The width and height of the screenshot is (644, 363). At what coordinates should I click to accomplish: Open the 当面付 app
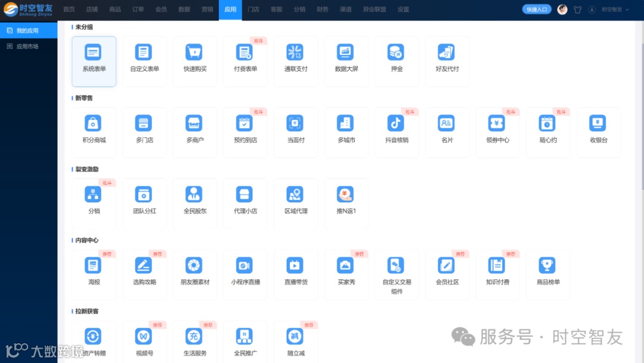coord(296,133)
